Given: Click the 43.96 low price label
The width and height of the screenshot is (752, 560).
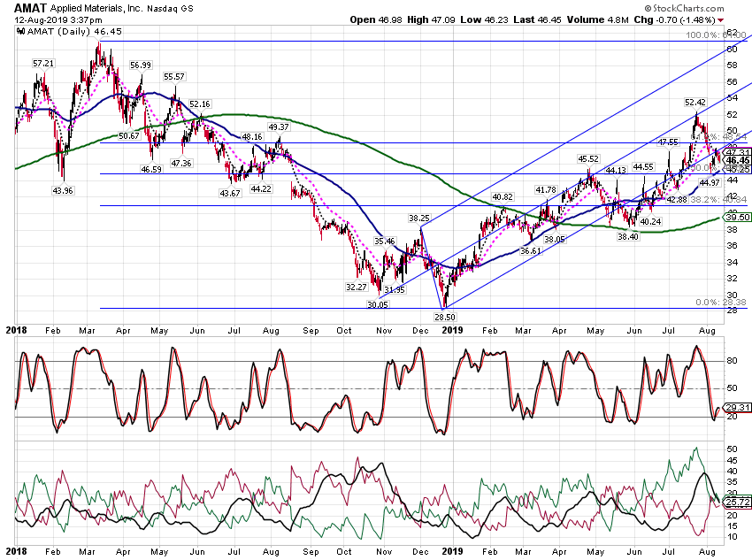Looking at the screenshot, I should [x=63, y=190].
